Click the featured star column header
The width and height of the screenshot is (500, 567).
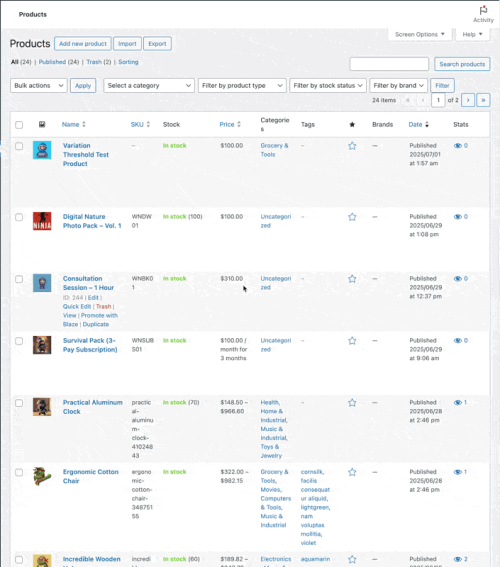(352, 125)
